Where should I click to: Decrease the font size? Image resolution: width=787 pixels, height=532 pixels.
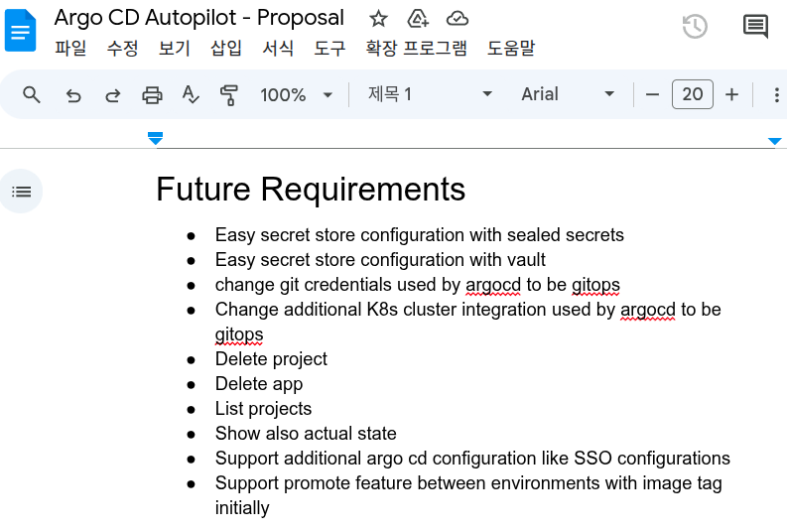click(652, 94)
